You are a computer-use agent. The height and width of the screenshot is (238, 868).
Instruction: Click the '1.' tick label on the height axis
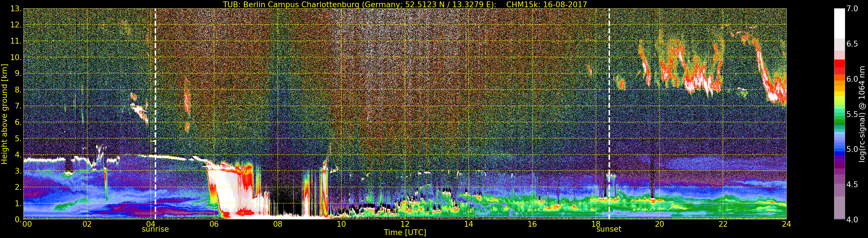(18, 204)
